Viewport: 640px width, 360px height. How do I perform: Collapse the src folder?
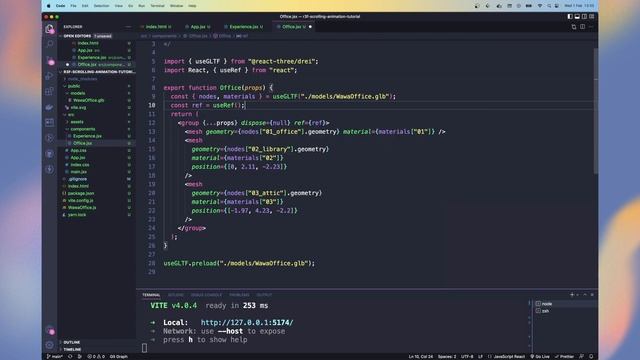(x=97, y=115)
